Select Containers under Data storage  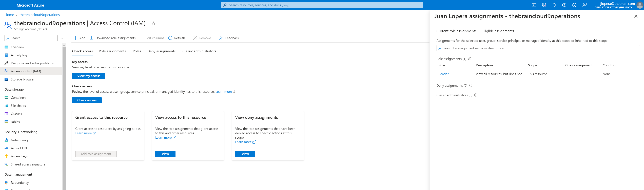coord(18,97)
